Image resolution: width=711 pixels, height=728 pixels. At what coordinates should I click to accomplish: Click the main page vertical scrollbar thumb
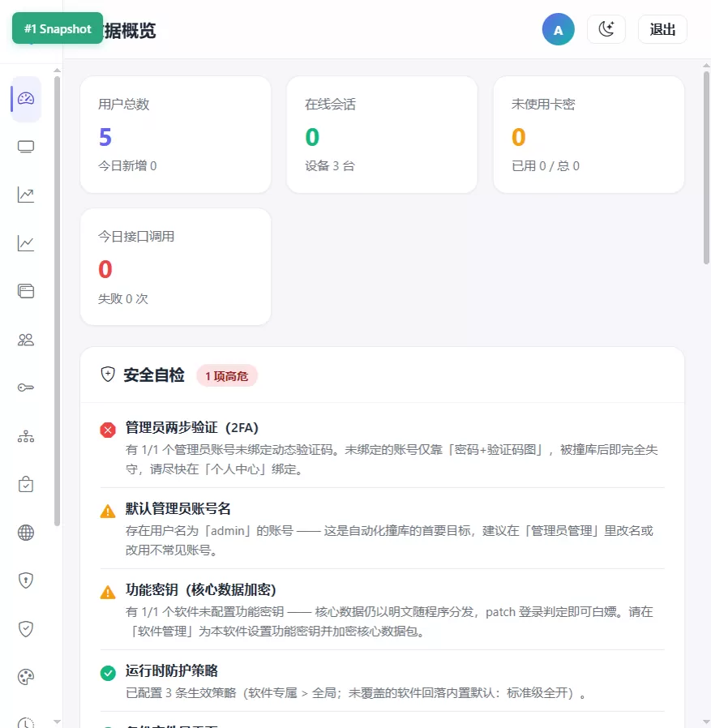[x=706, y=168]
